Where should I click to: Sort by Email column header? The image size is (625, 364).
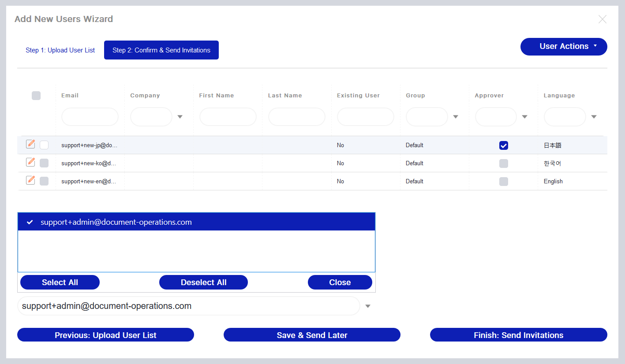70,95
